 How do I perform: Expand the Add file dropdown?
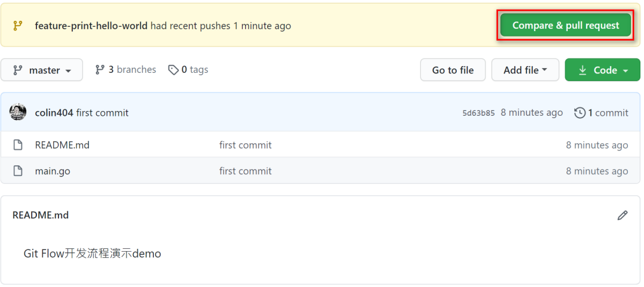point(525,70)
